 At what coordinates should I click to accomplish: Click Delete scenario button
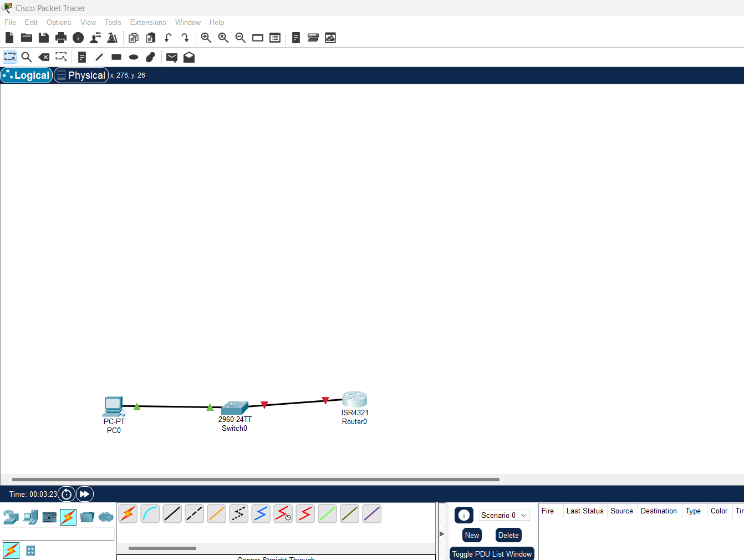coord(508,535)
